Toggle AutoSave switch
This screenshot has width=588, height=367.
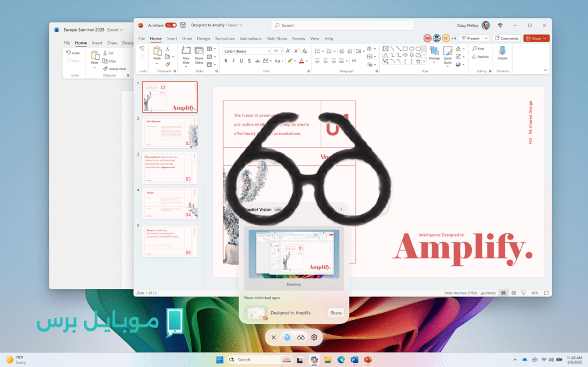[171, 25]
